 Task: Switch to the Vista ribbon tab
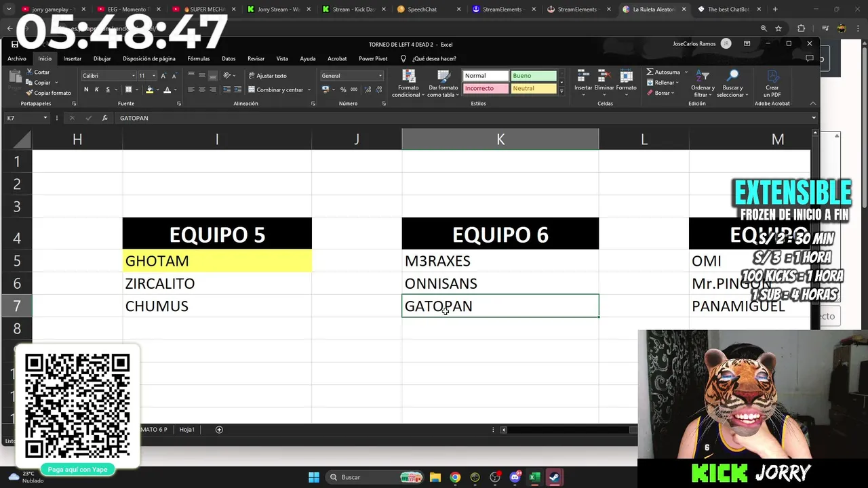pos(282,59)
